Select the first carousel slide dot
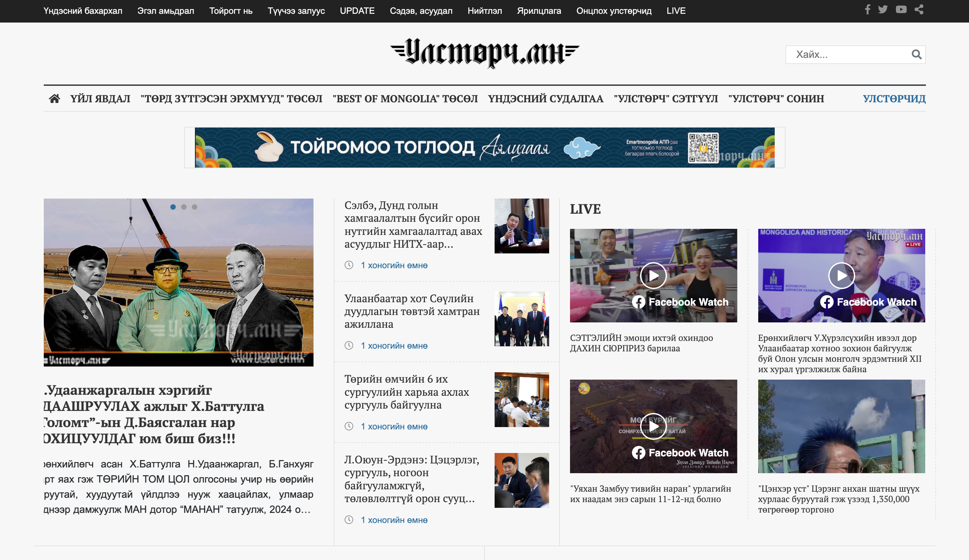Screen dimensions: 969x560 pyautogui.click(x=173, y=207)
